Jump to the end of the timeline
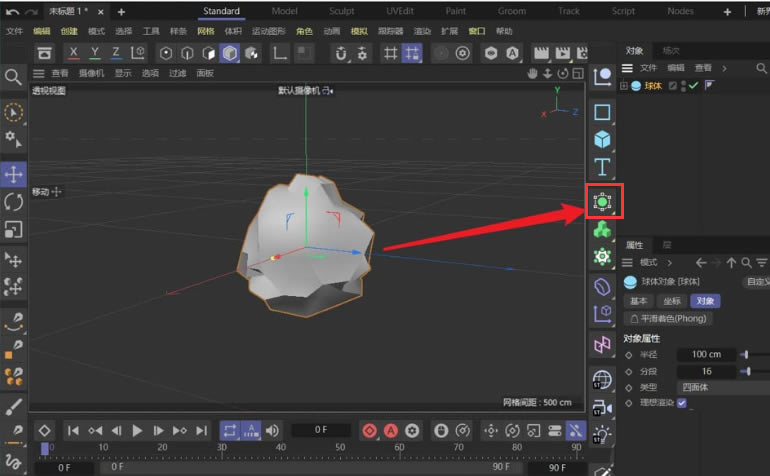Viewport: 770px width, 476px height. [201, 431]
